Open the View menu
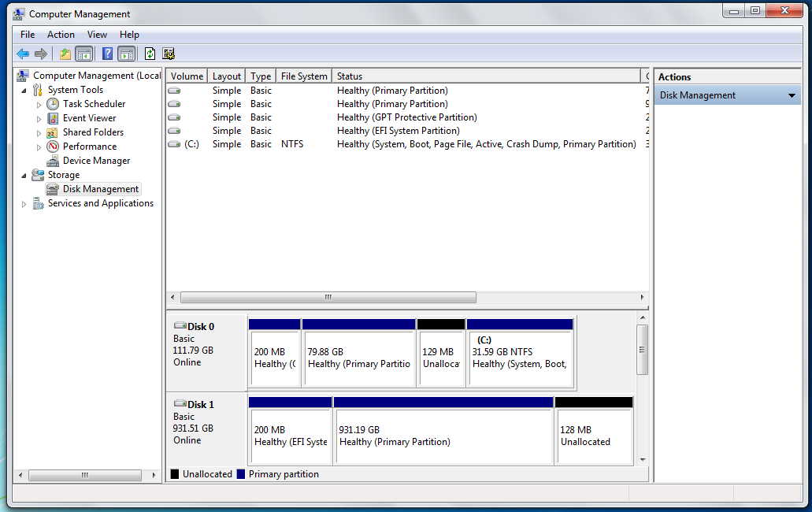Viewport: 812px width, 512px height. 97,35
